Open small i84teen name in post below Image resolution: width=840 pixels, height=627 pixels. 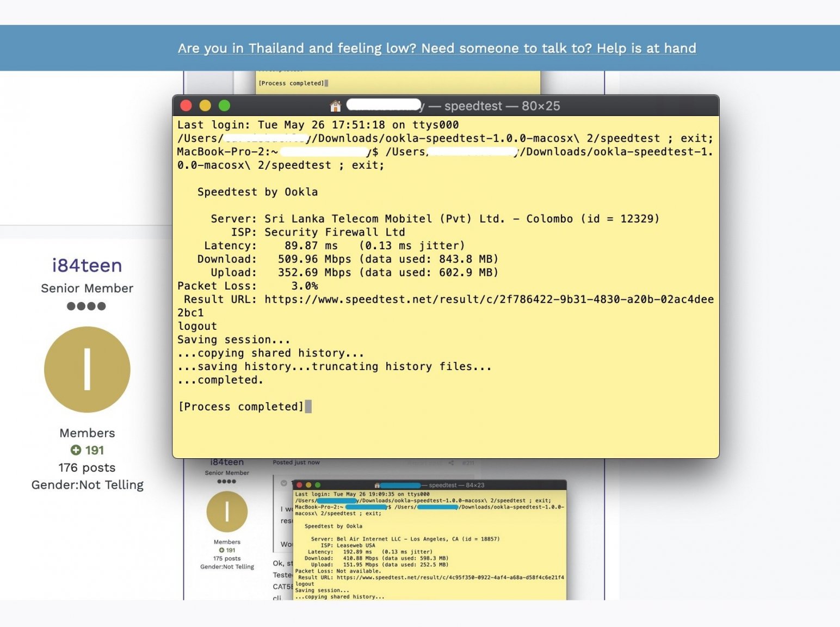[x=227, y=462]
